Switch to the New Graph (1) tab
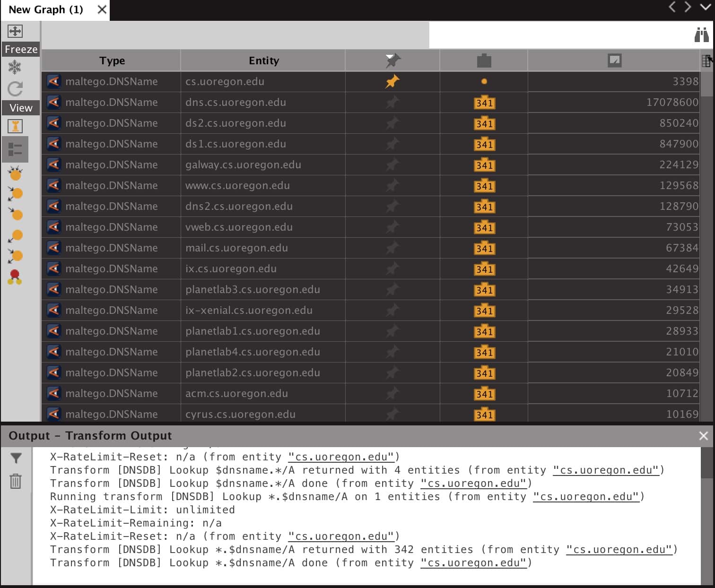 [46, 9]
